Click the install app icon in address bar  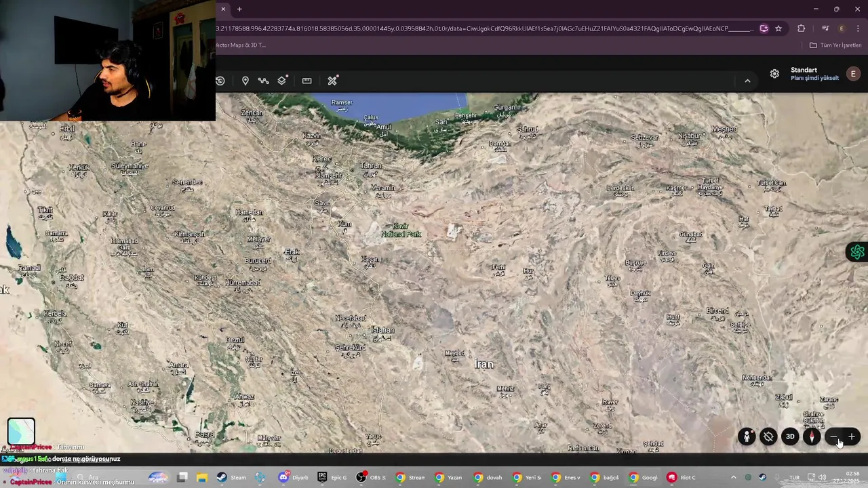pos(764,28)
